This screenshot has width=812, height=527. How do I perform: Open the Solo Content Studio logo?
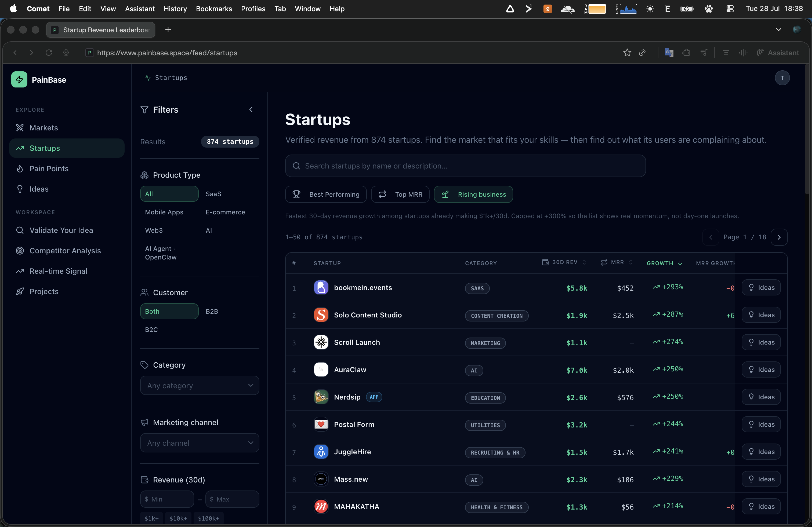point(321,315)
